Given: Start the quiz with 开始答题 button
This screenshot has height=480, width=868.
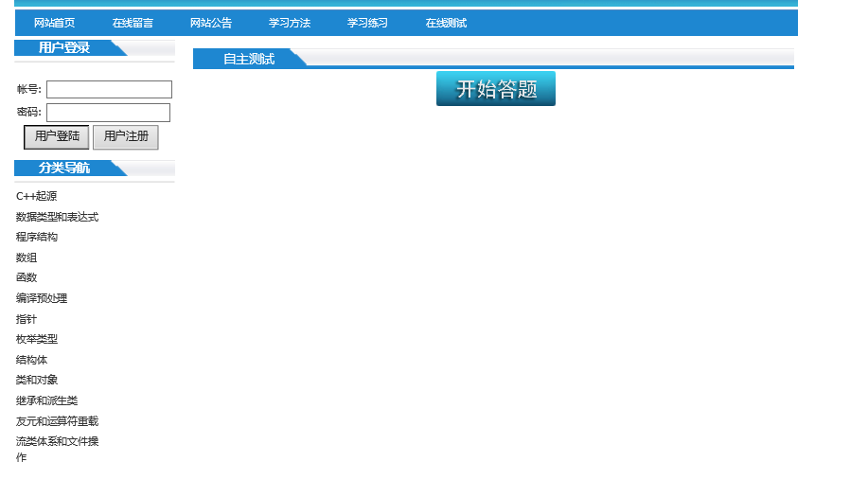Looking at the screenshot, I should click(x=496, y=89).
